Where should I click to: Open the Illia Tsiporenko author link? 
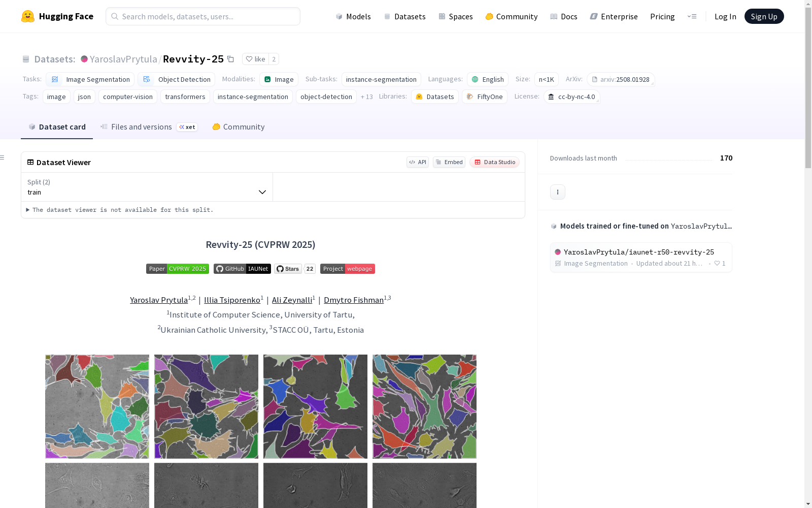point(232,300)
